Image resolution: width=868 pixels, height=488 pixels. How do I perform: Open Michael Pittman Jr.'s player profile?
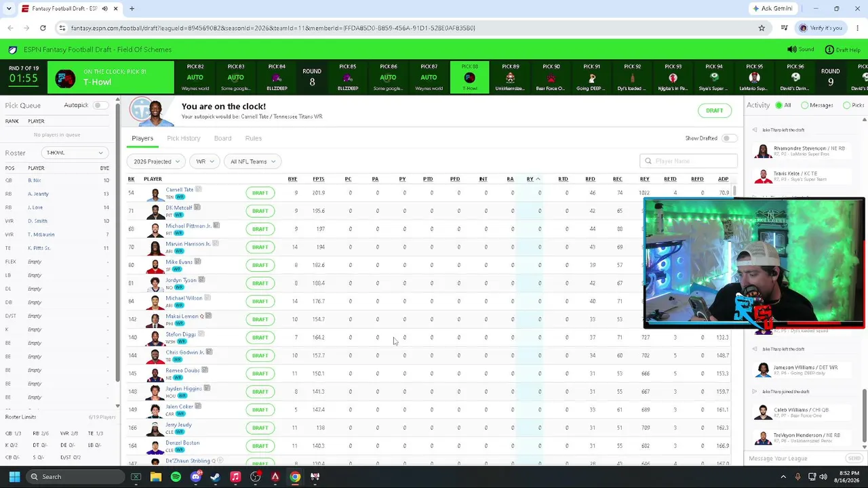[x=189, y=226]
